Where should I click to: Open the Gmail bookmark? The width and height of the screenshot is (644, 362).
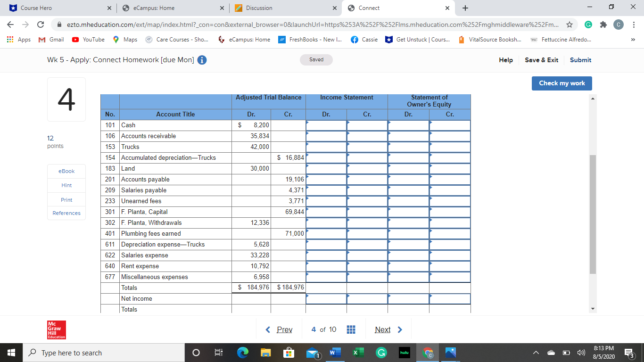coord(51,40)
